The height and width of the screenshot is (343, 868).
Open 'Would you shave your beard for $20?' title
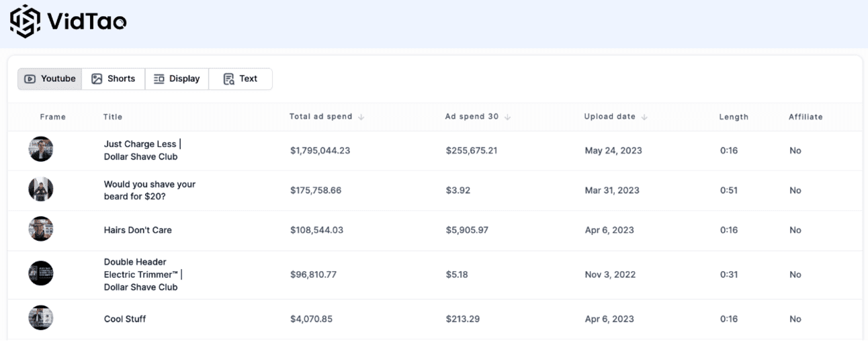(150, 190)
